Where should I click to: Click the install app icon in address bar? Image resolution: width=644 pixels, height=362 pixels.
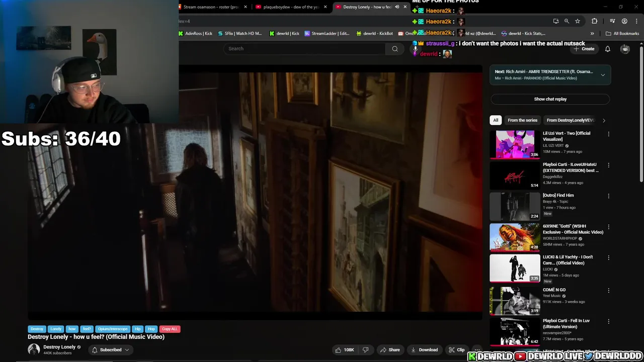(x=555, y=21)
